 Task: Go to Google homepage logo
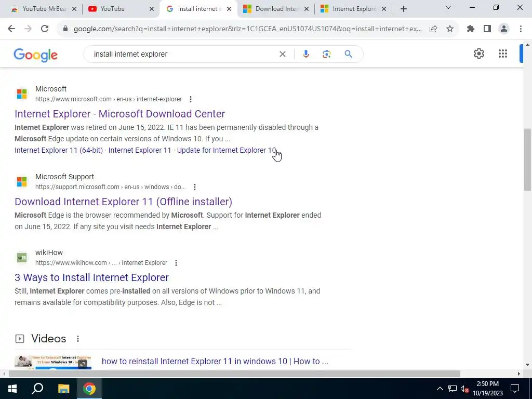36,55
